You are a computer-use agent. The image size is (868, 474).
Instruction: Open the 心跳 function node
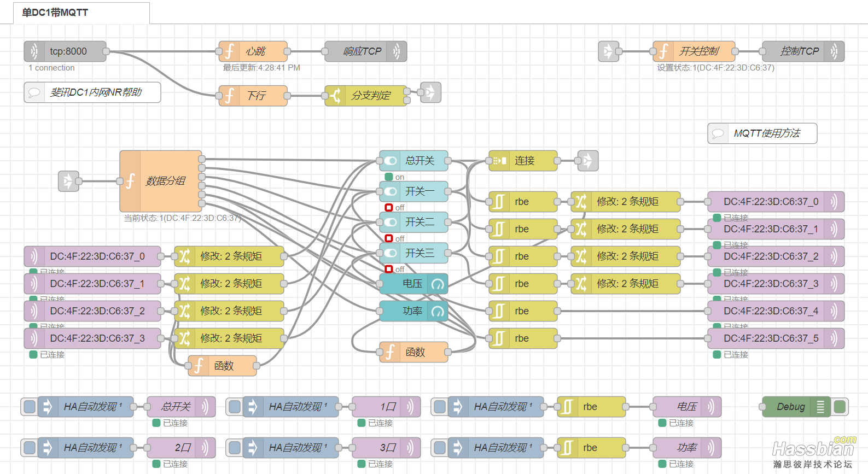253,51
